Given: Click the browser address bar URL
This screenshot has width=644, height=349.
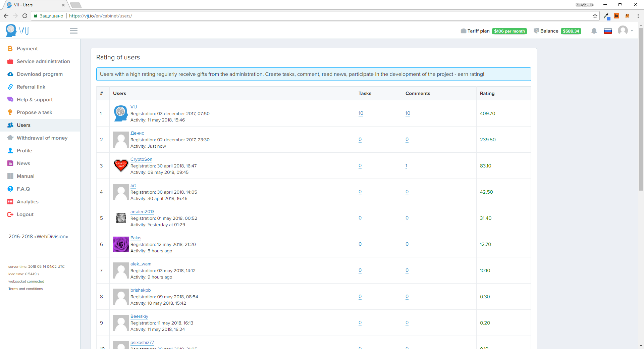Looking at the screenshot, I should tap(101, 16).
